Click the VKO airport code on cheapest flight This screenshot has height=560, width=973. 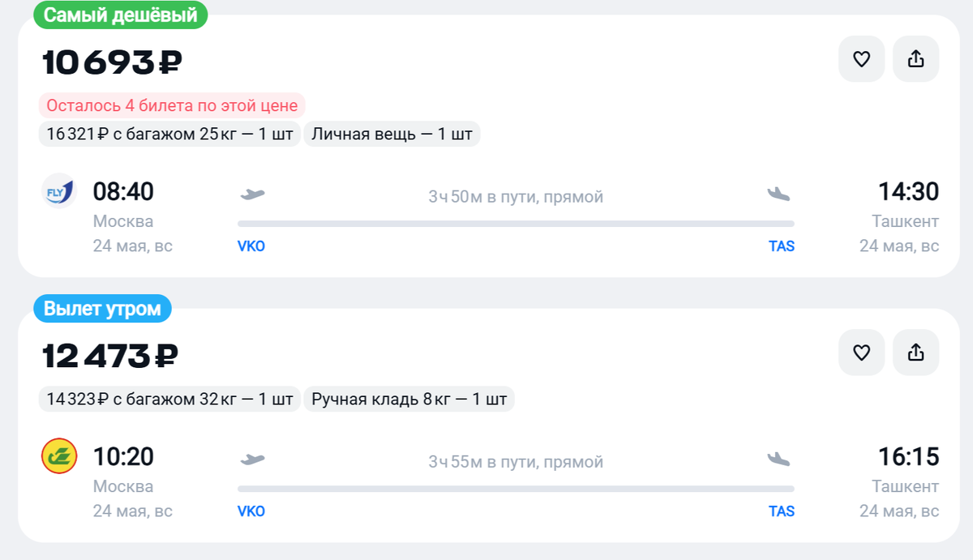[x=251, y=246]
